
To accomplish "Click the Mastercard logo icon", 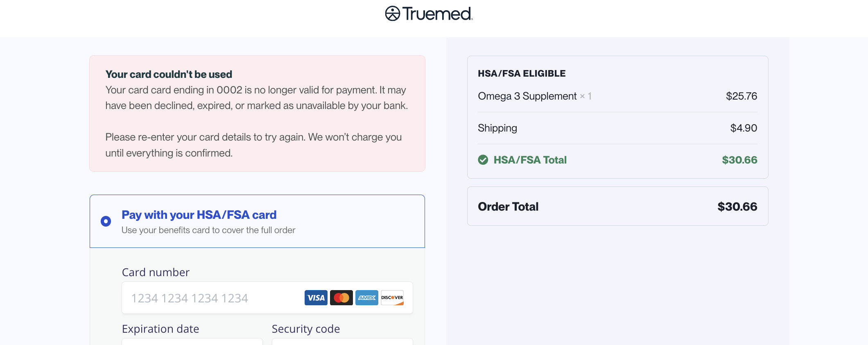I will [341, 298].
